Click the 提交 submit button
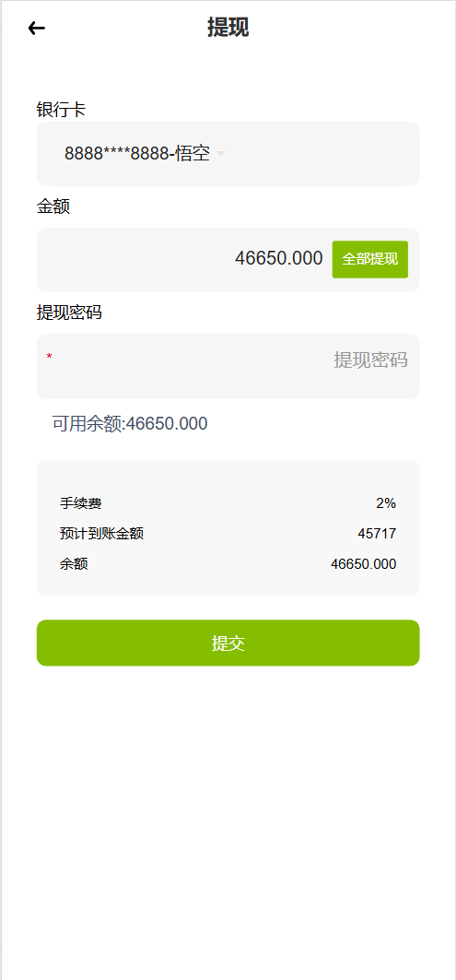Image resolution: width=456 pixels, height=980 pixels. coord(228,643)
